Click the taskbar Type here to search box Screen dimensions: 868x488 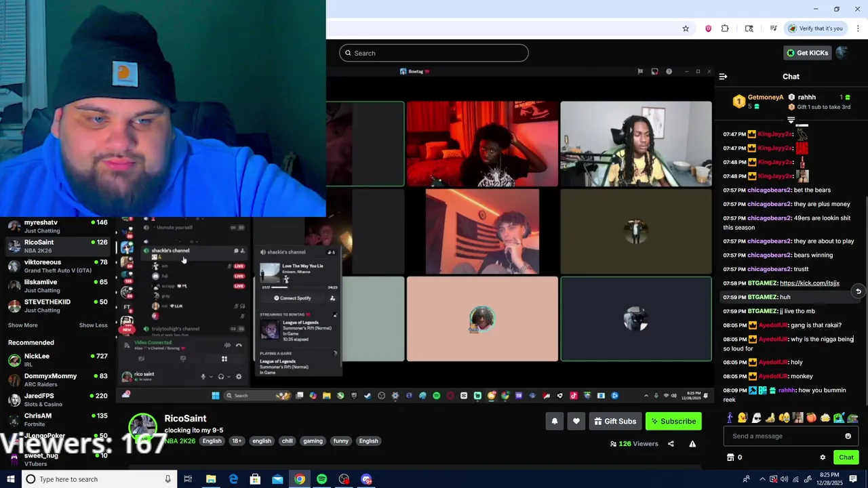coord(98,479)
